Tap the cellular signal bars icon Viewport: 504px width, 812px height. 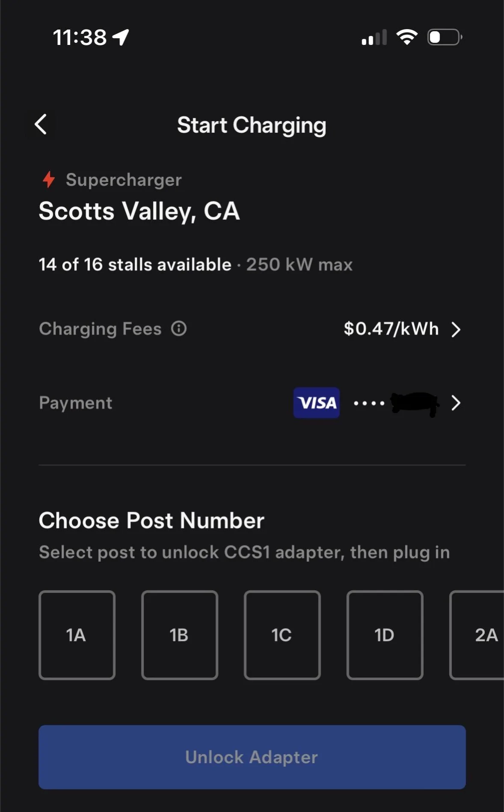[x=374, y=37]
